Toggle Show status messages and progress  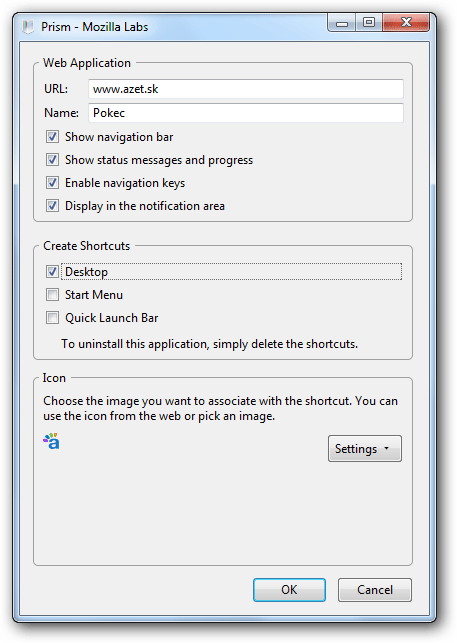(52, 160)
